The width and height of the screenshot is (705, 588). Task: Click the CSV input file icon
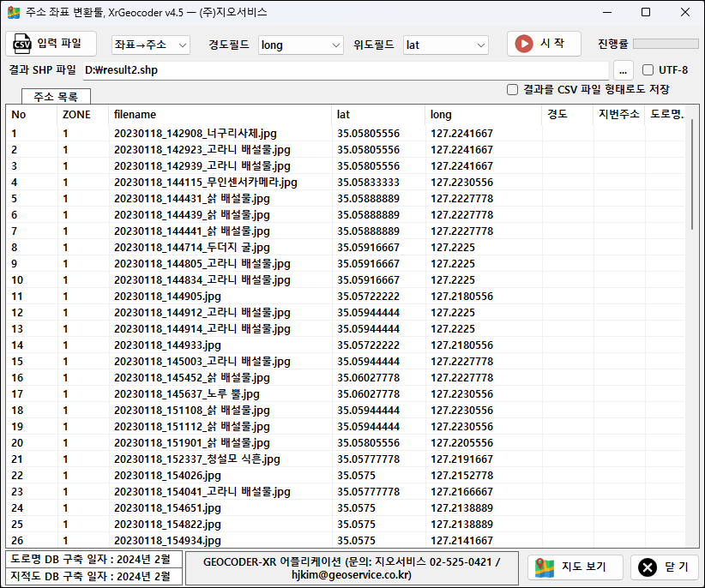21,44
